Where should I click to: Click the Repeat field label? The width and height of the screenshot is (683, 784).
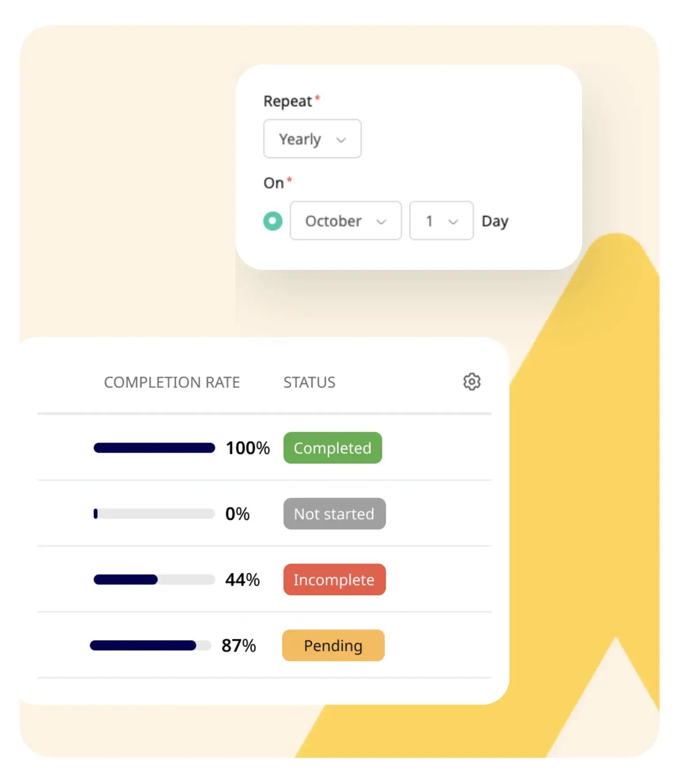click(288, 101)
